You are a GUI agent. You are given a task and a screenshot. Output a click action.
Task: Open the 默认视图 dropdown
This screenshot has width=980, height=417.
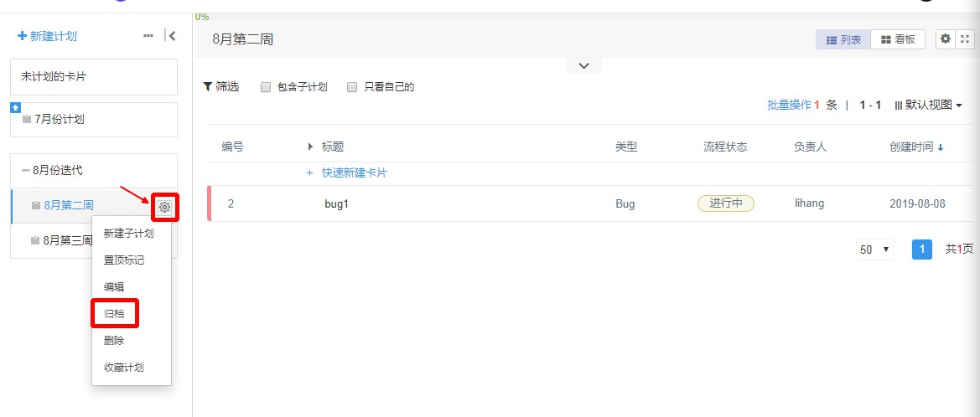point(929,105)
